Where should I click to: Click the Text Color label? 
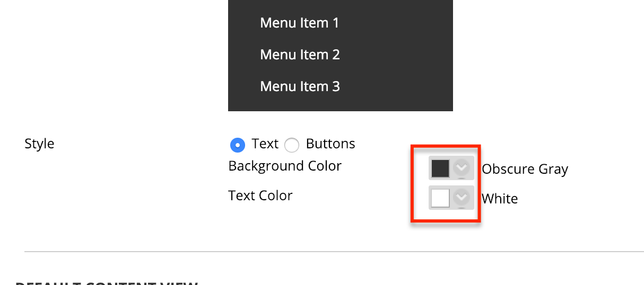pos(260,195)
